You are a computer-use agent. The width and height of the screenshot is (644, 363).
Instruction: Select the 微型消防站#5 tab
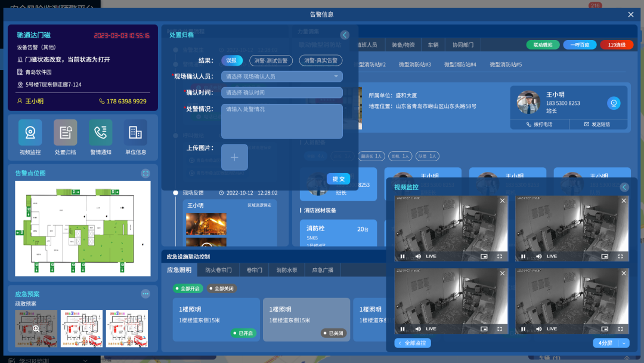pos(506,64)
